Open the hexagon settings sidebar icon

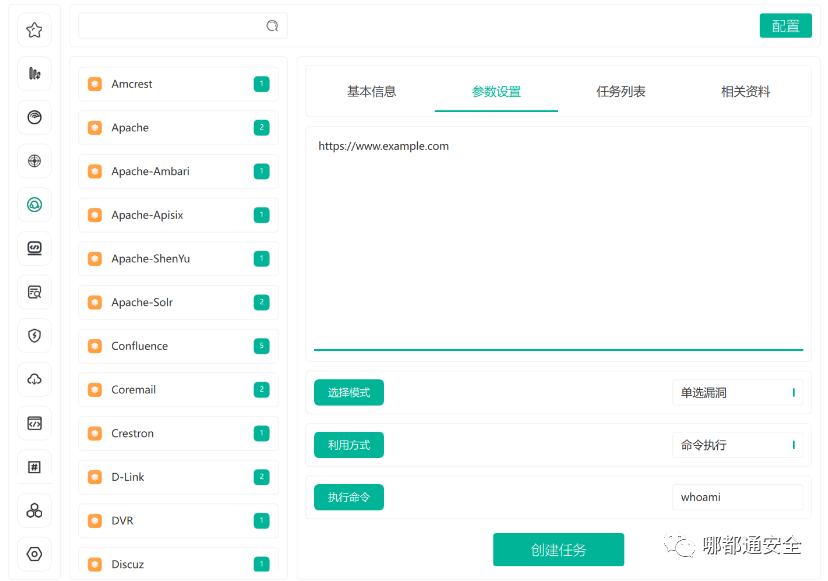pos(34,554)
